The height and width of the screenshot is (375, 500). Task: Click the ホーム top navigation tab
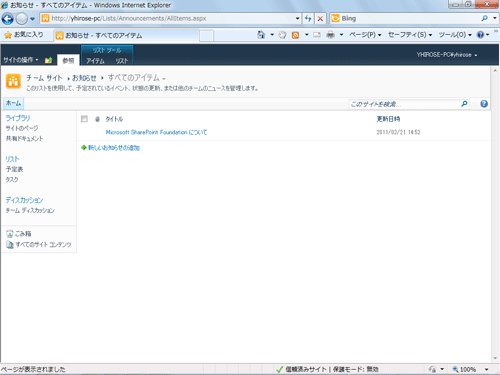(13, 103)
